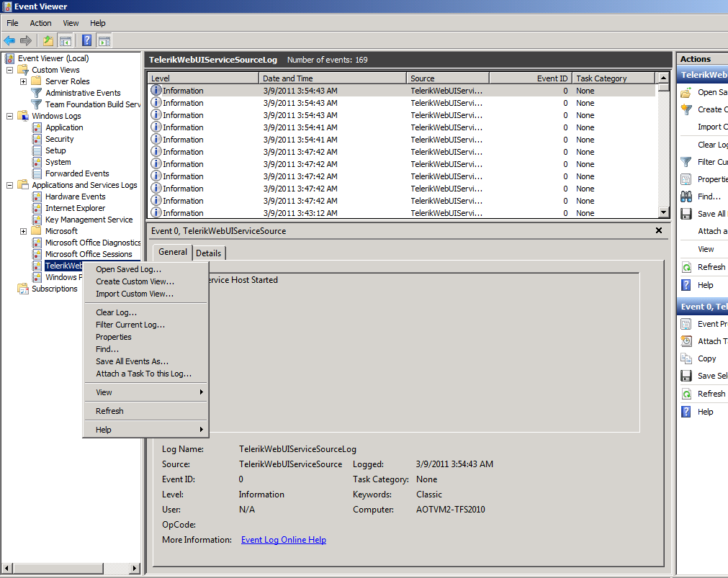Click the Properties icon in Actions pane
Image resolution: width=728 pixels, height=578 pixels.
pyautogui.click(x=686, y=179)
